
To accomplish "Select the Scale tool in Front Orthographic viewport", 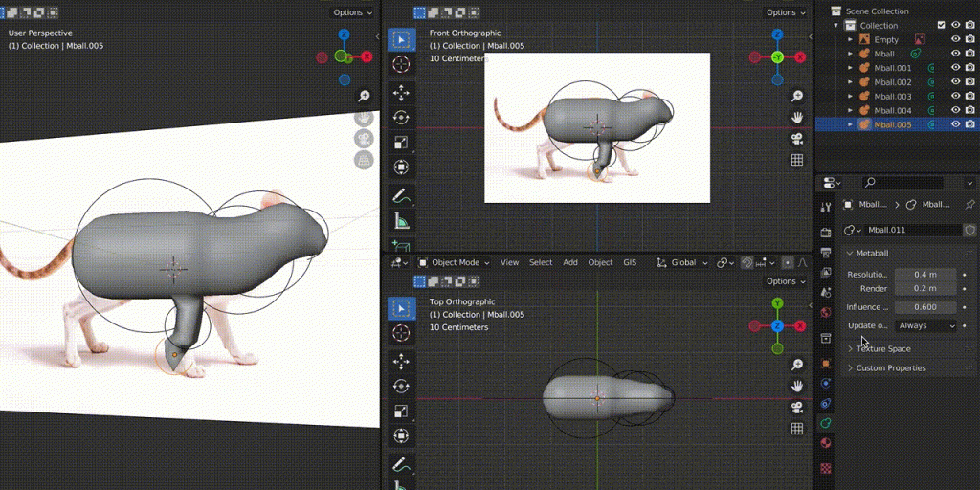I will (401, 143).
